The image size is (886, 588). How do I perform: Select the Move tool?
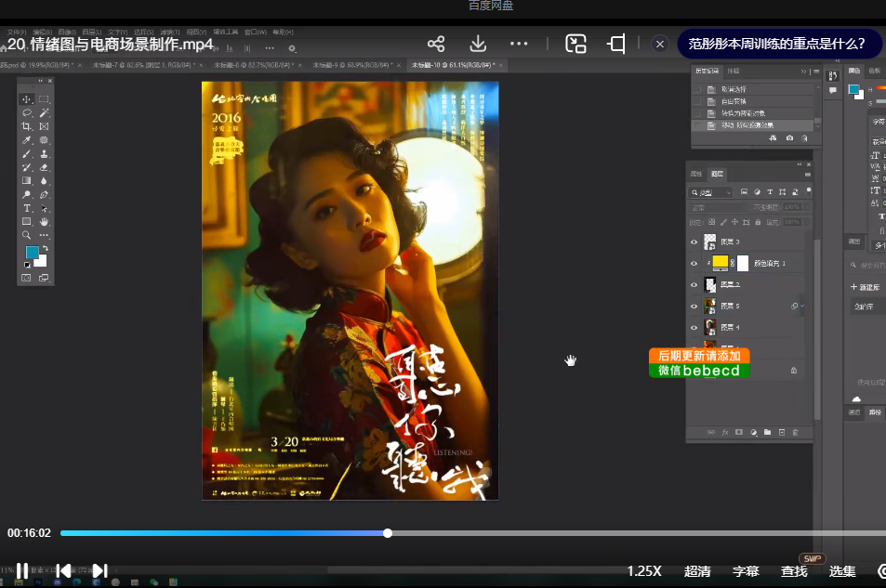pyautogui.click(x=27, y=98)
